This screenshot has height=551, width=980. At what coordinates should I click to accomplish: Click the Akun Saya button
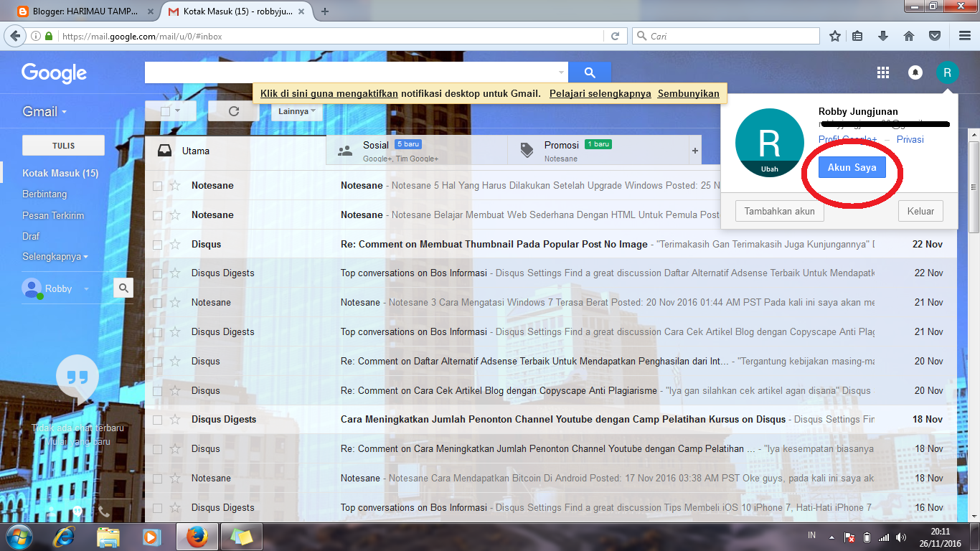pyautogui.click(x=852, y=167)
